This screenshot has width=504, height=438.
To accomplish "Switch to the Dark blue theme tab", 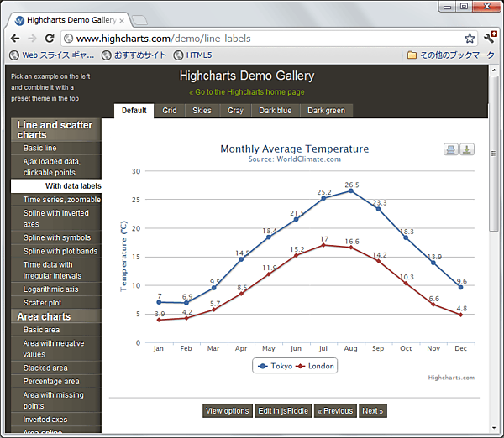I will point(275,111).
